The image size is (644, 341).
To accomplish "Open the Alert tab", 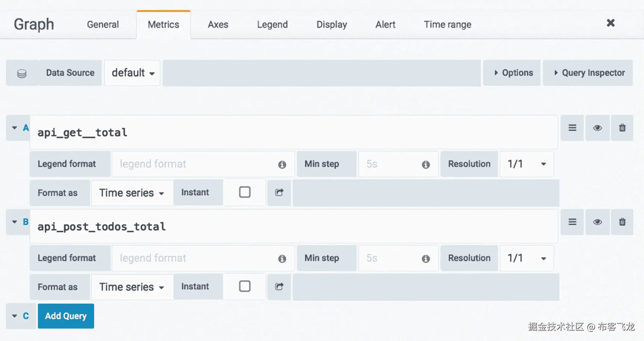I will pyautogui.click(x=385, y=25).
